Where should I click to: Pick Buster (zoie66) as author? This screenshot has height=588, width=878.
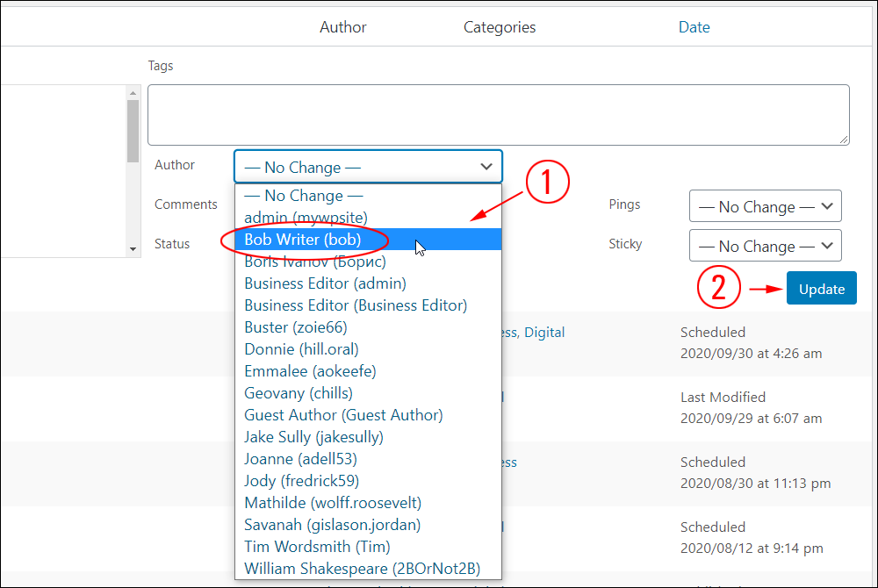(x=368, y=327)
